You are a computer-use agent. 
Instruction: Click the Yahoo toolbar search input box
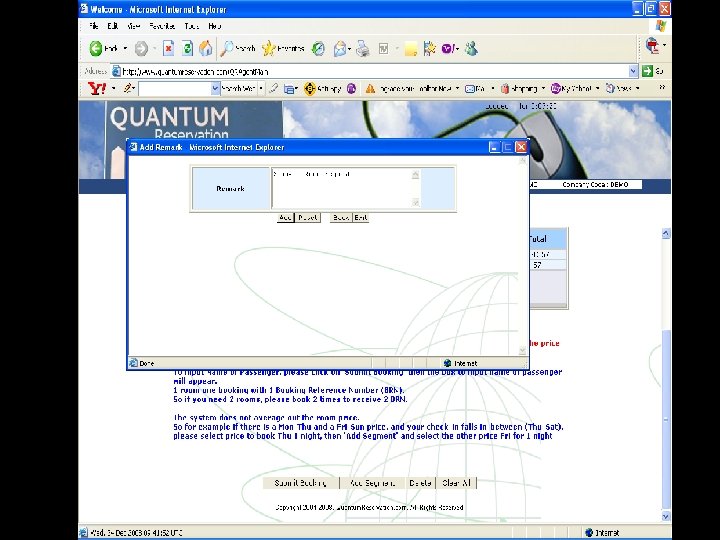tap(175, 89)
